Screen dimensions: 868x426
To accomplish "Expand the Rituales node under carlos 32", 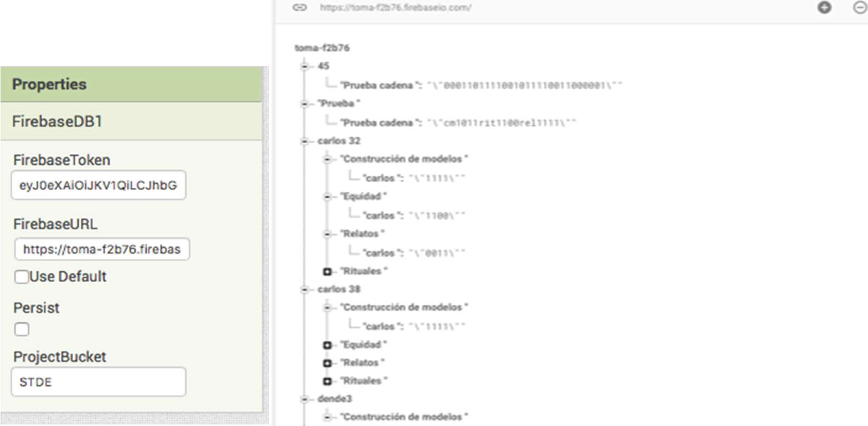I will [327, 272].
